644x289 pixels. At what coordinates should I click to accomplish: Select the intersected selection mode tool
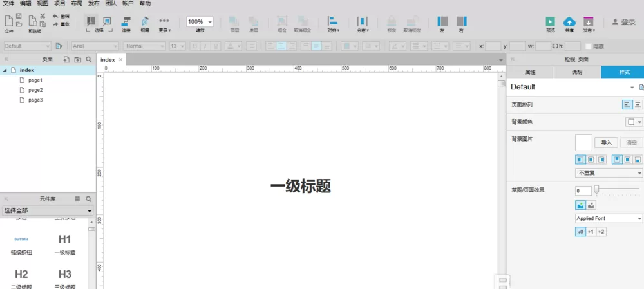point(91,21)
